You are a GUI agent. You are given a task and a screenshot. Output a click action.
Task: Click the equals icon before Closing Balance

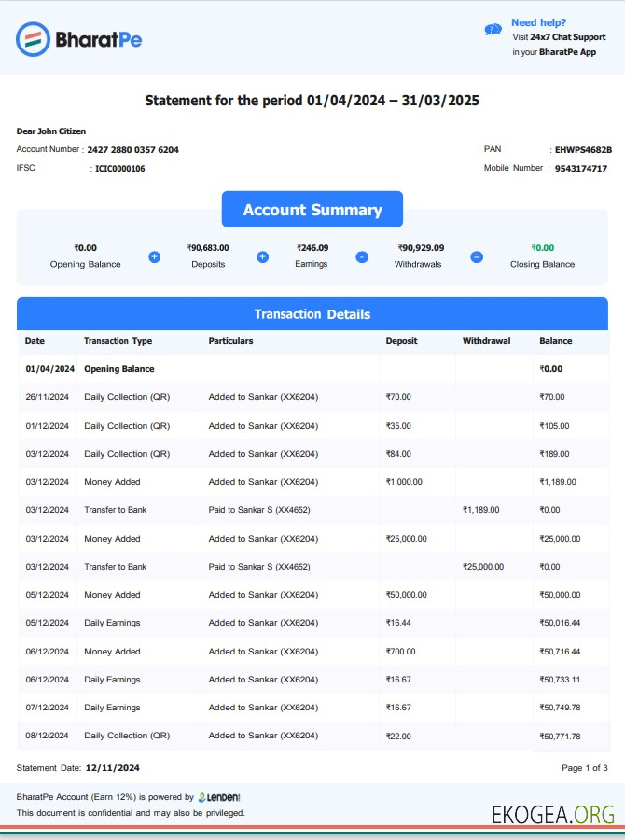(x=477, y=256)
